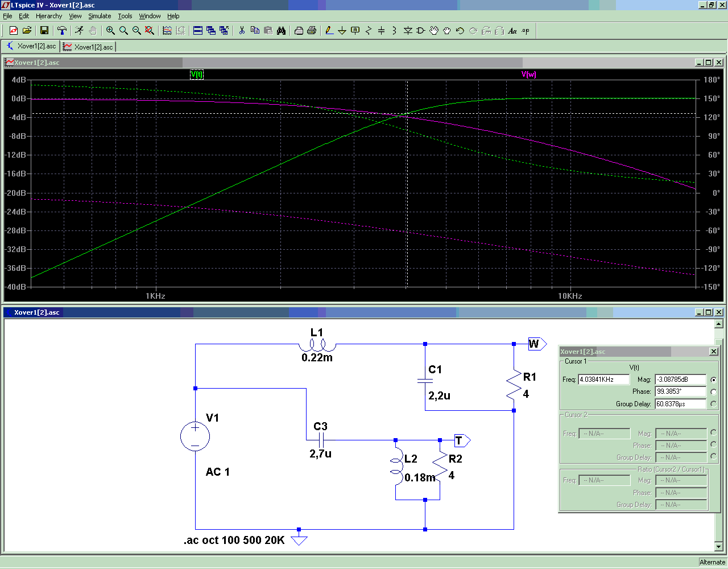Viewport: 728px width, 569px height.
Task: Select Cursor 1 Mag radio button
Action: (713, 380)
